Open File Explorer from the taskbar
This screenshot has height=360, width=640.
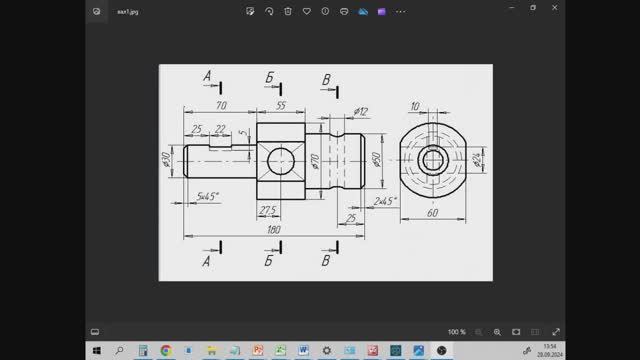pos(212,351)
